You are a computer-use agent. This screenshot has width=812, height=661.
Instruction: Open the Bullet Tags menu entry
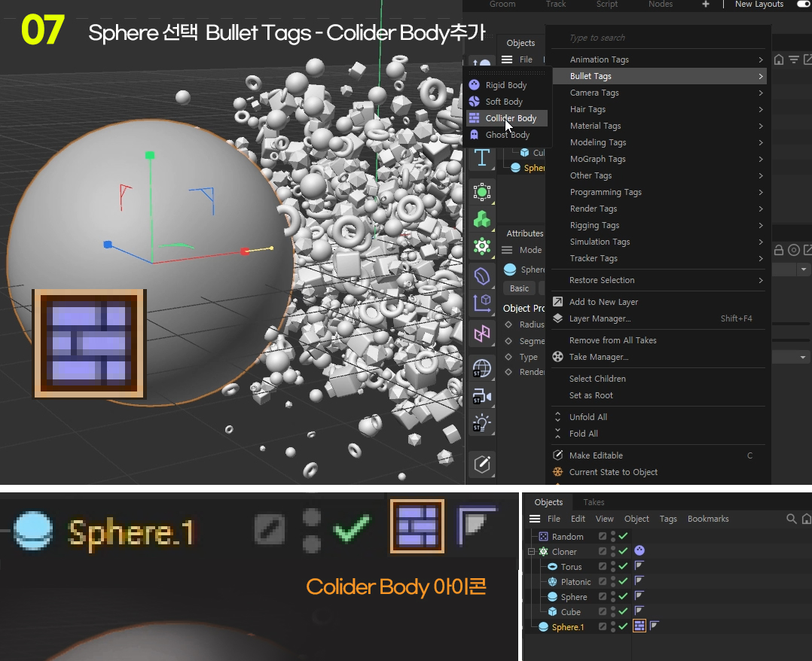tap(660, 76)
